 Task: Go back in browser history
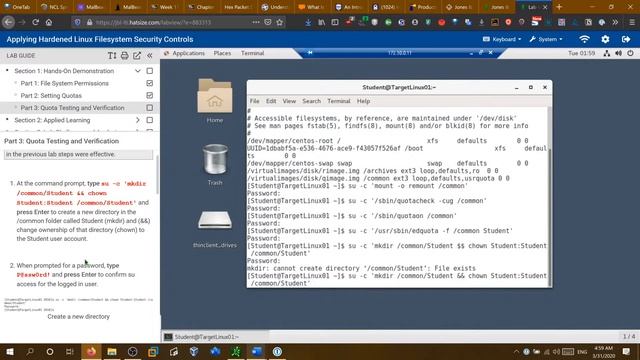[x=9, y=22]
